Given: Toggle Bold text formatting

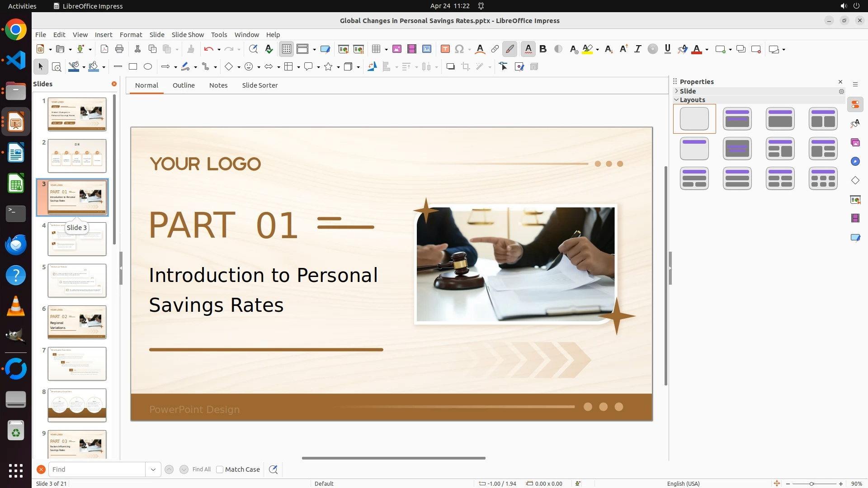Looking at the screenshot, I should [x=543, y=49].
